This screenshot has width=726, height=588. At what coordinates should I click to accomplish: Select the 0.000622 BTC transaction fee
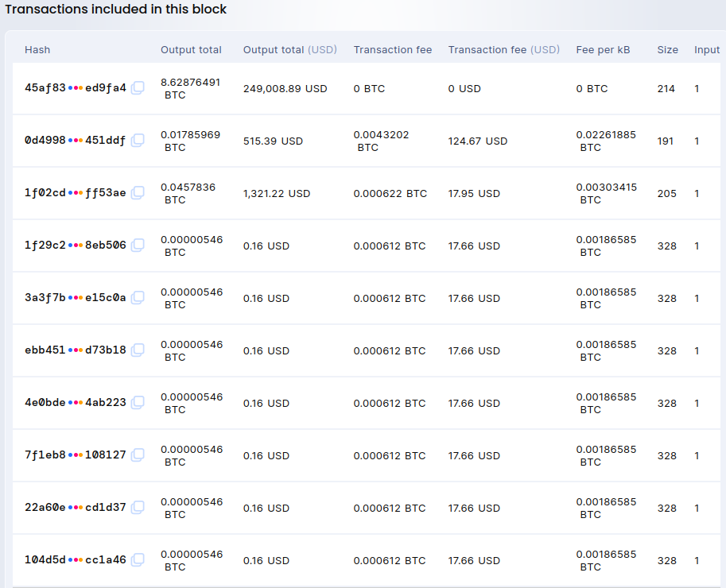[390, 193]
